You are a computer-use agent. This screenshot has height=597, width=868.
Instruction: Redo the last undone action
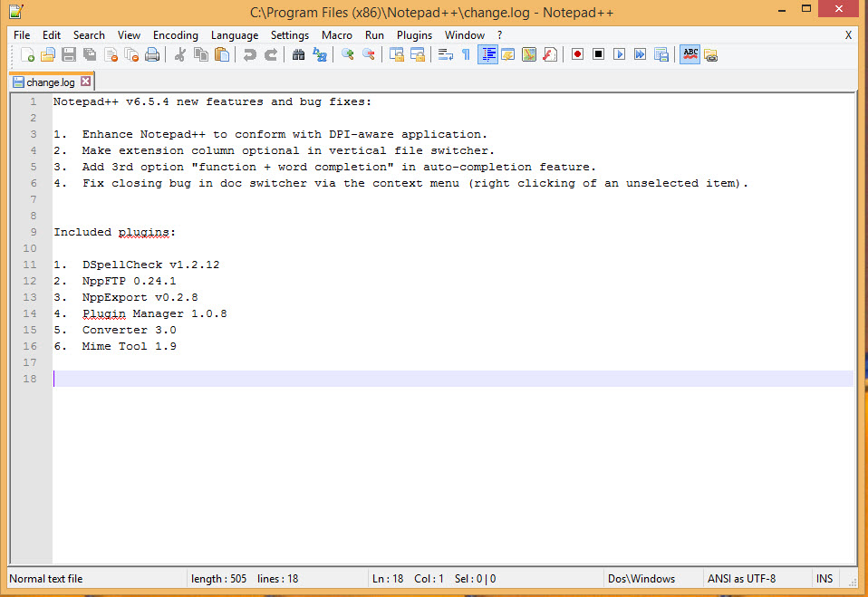pyautogui.click(x=271, y=54)
